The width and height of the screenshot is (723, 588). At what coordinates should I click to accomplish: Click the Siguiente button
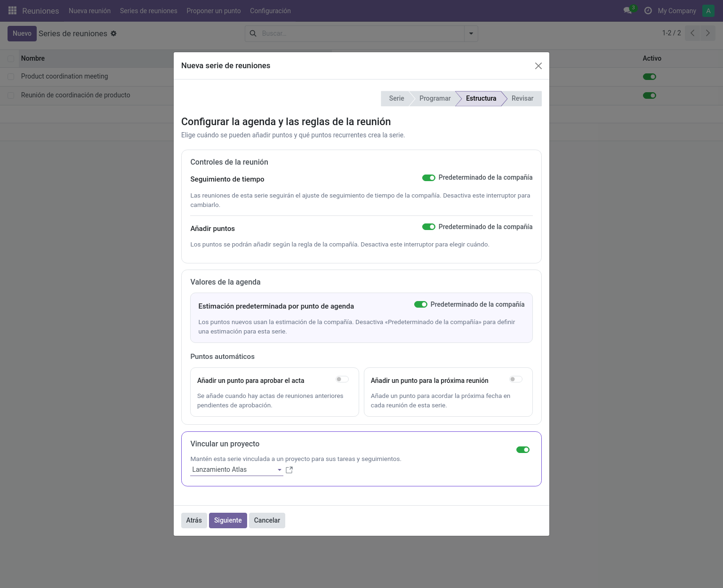(228, 520)
